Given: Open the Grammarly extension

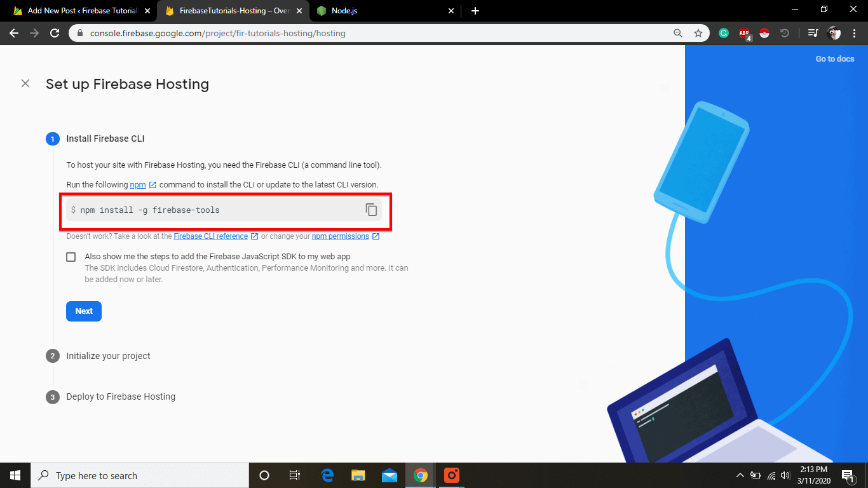Looking at the screenshot, I should (x=724, y=33).
